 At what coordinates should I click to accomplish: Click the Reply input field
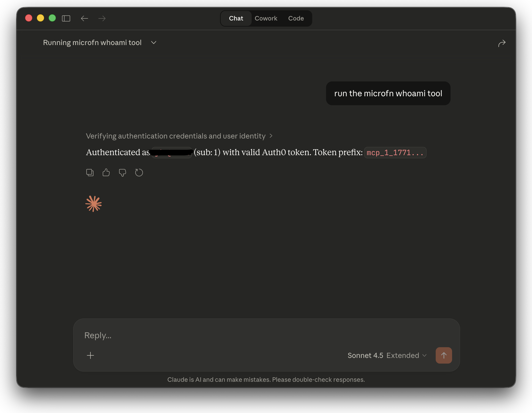[266, 335]
